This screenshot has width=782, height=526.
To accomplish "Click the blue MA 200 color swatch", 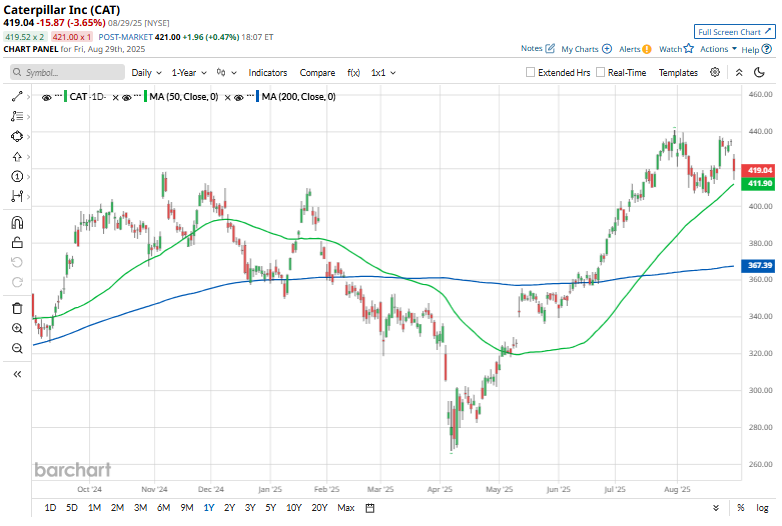I will pyautogui.click(x=257, y=96).
